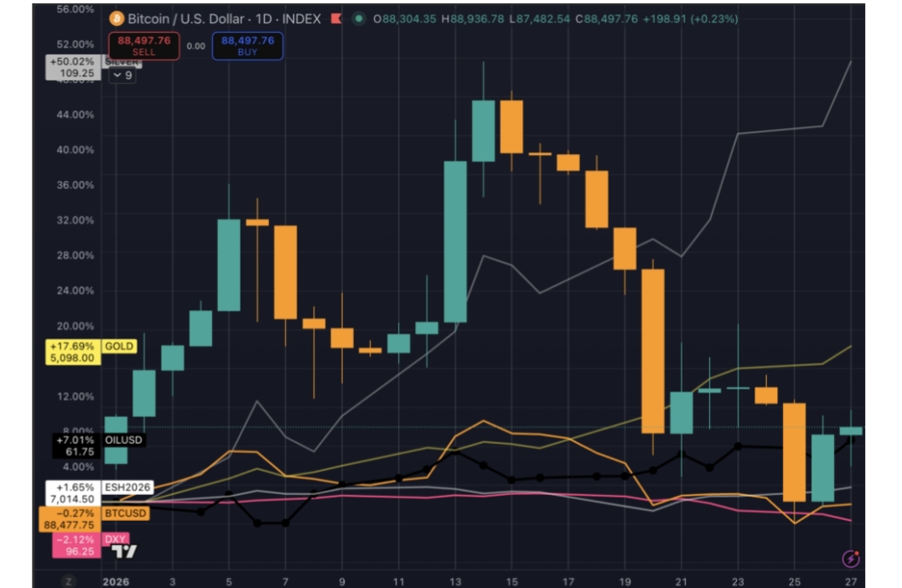Click the 0.00 spread value between Sell and Buy

click(195, 46)
